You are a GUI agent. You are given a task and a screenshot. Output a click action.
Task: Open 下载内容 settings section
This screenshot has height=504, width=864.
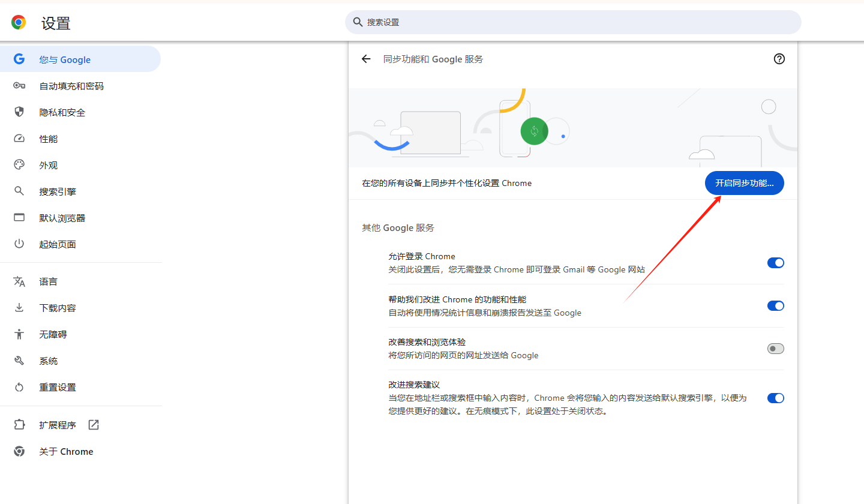click(x=80, y=308)
